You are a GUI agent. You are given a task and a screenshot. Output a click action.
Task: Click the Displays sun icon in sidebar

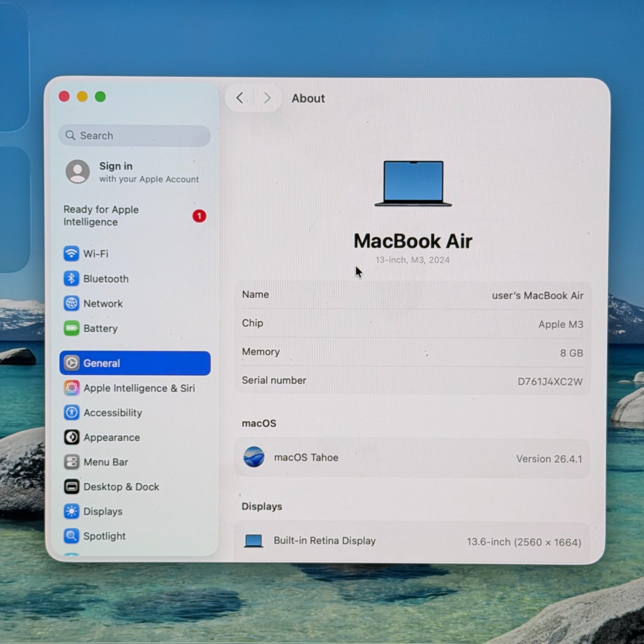pyautogui.click(x=71, y=511)
